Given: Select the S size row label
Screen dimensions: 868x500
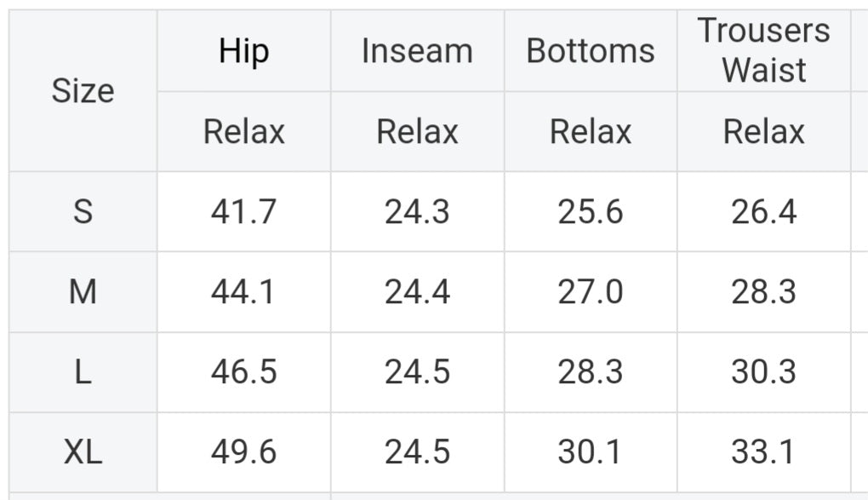Looking at the screenshot, I should coord(83,211).
